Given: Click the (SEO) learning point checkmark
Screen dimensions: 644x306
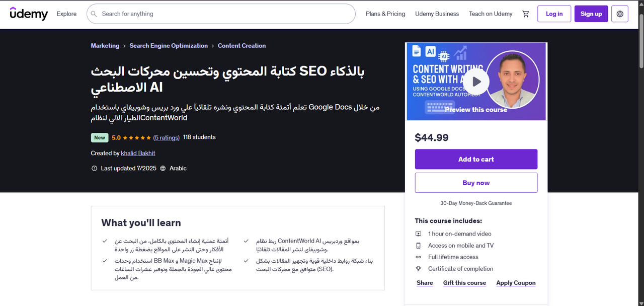Looking at the screenshot, I should [x=246, y=261].
